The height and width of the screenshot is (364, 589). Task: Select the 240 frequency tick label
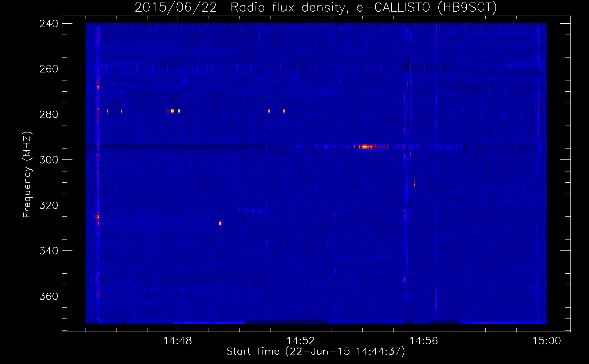(49, 23)
